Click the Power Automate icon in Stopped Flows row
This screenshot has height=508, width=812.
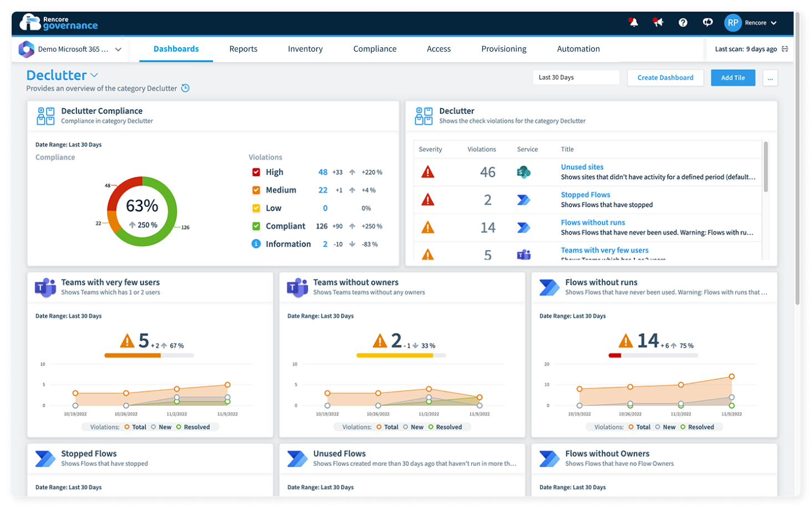(524, 200)
